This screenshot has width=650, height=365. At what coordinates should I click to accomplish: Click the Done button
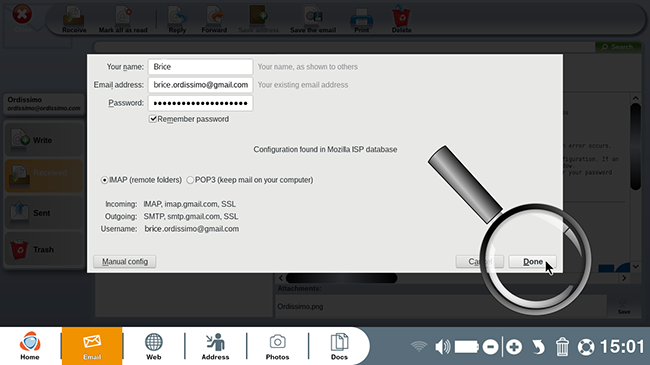click(x=533, y=262)
